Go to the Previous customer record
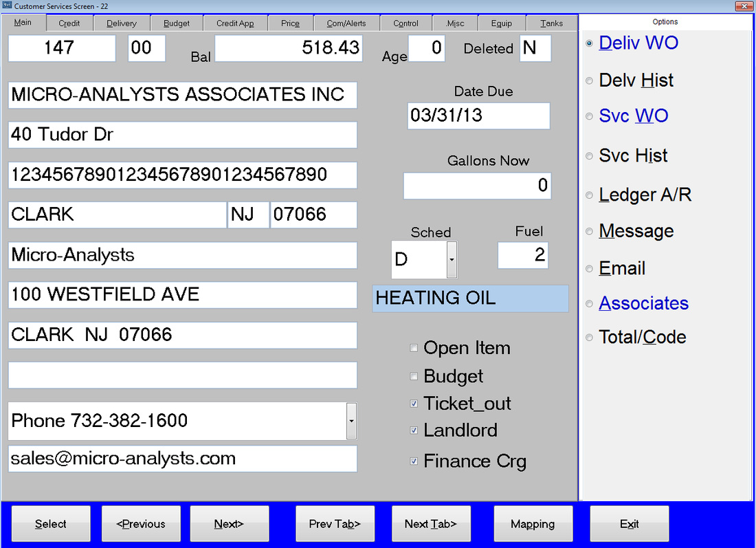This screenshot has height=548, width=756. coord(141,524)
